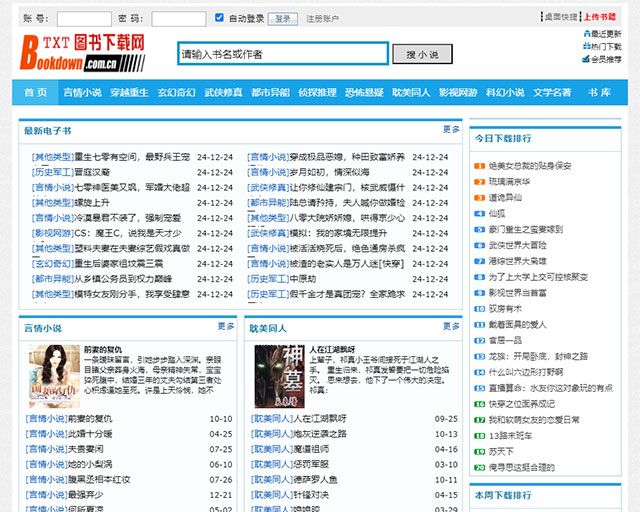The image size is (640, 512).
Task: Expand 更多 in 耽美同人 section
Action: click(x=451, y=326)
